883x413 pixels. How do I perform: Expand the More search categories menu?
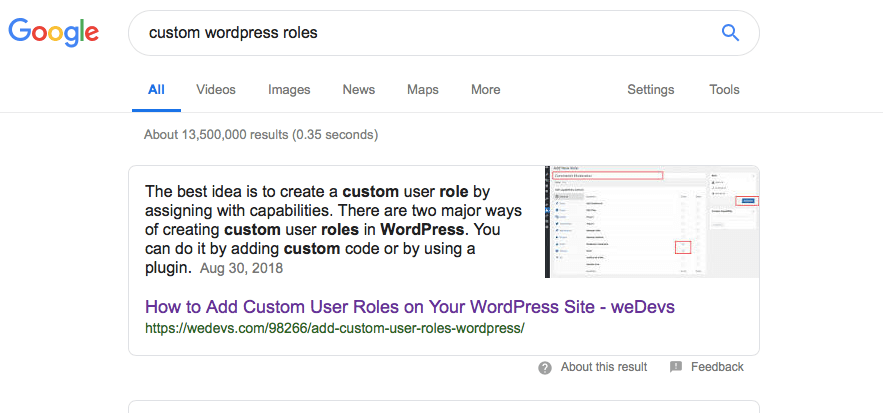click(485, 90)
